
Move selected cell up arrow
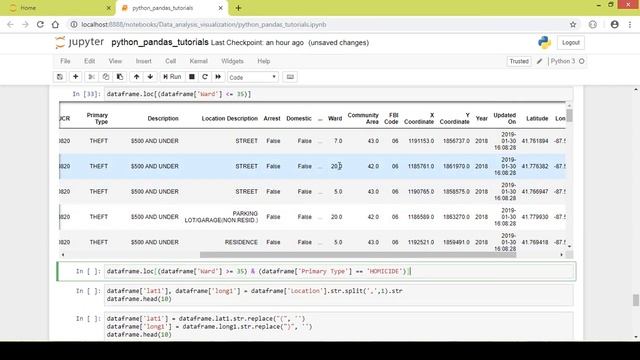pyautogui.click(x=136, y=77)
